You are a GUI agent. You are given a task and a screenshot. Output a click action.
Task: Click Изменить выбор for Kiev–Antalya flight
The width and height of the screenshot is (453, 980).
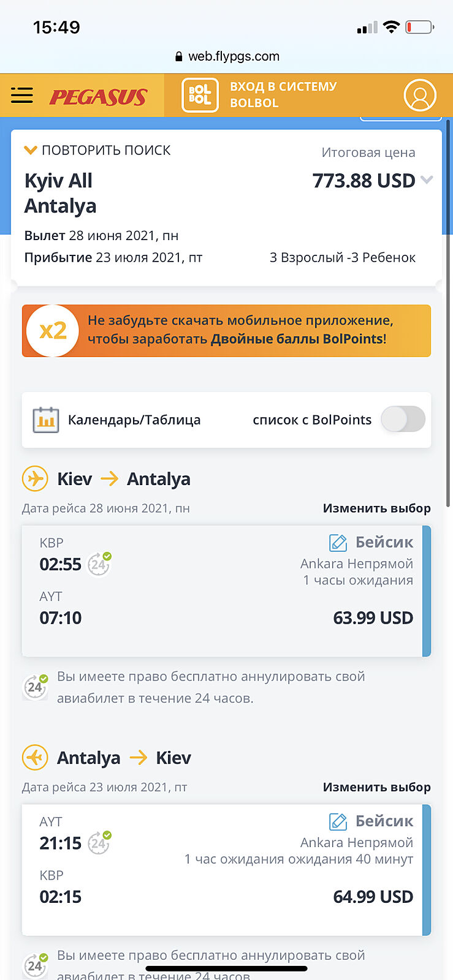(x=376, y=508)
